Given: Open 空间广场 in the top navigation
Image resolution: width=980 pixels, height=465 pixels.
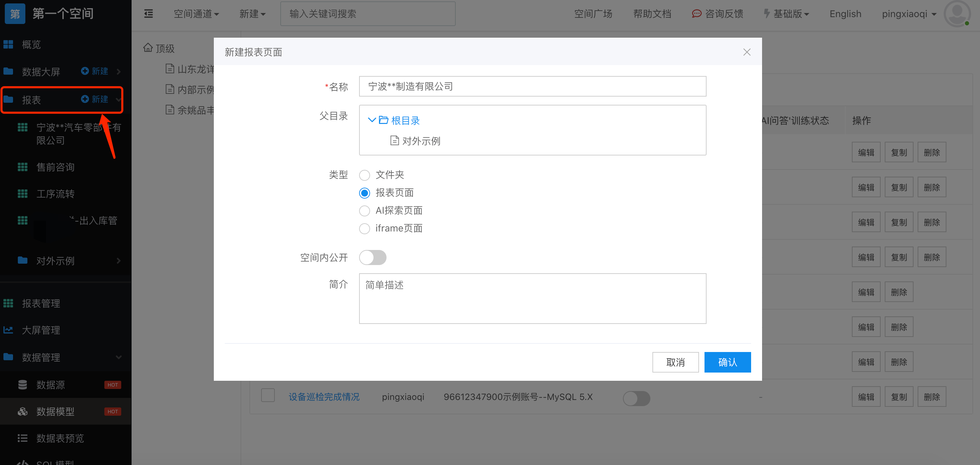Looking at the screenshot, I should pyautogui.click(x=593, y=14).
